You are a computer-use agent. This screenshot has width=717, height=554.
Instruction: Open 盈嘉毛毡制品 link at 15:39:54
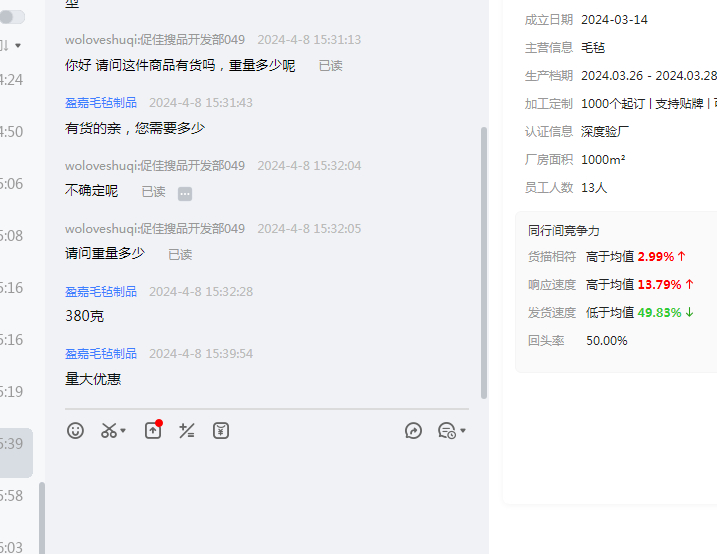tap(101, 353)
